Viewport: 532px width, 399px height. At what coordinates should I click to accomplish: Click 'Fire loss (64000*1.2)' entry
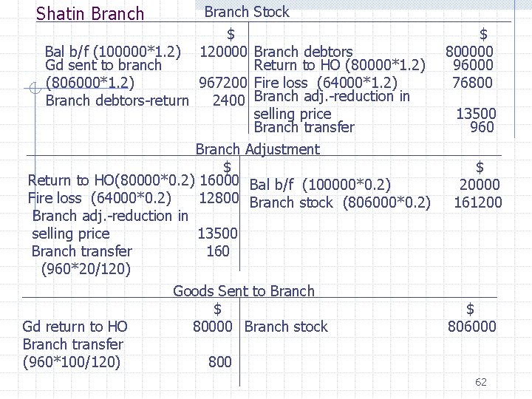tap(325, 83)
